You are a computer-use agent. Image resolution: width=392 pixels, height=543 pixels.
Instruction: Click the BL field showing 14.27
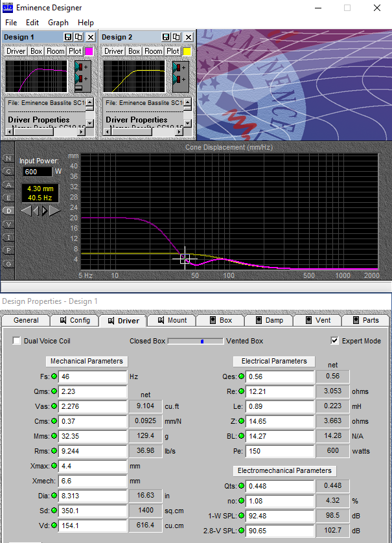click(280, 436)
